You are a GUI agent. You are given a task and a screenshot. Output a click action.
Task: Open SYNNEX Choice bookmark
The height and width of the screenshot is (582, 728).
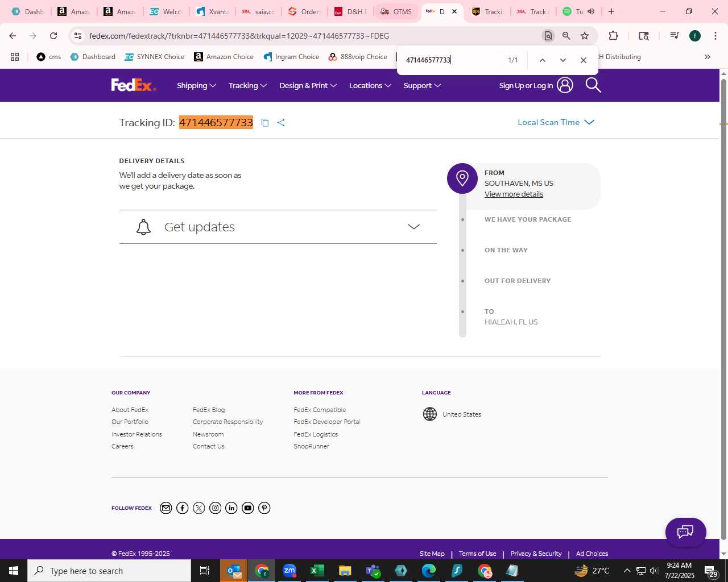pyautogui.click(x=155, y=57)
